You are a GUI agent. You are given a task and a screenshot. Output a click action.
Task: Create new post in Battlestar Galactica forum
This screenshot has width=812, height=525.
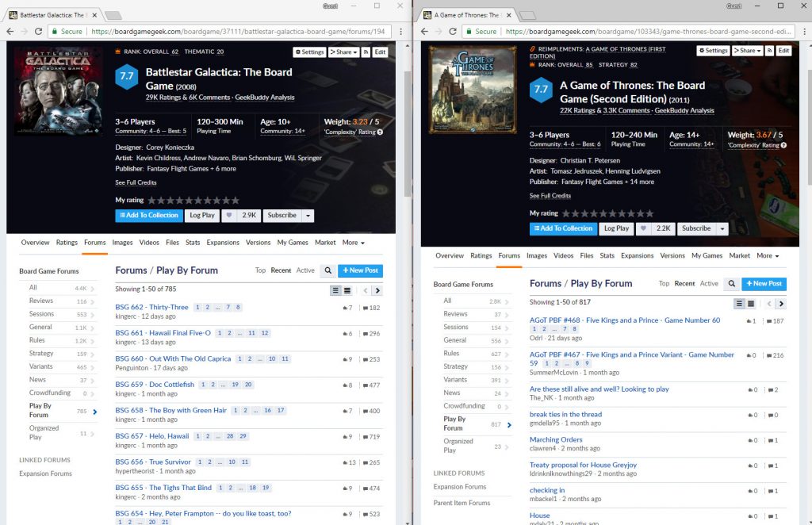pos(361,270)
